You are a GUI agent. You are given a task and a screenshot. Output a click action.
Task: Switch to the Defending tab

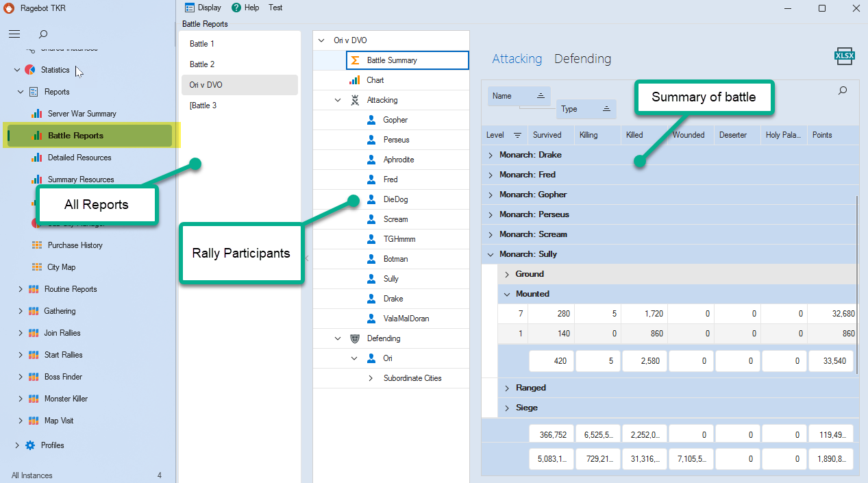pyautogui.click(x=582, y=59)
